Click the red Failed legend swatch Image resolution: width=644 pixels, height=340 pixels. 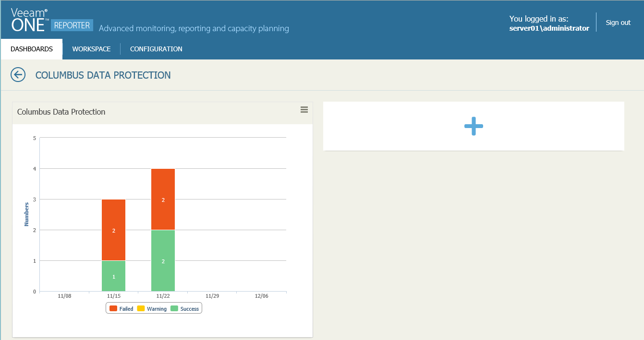[113, 308]
